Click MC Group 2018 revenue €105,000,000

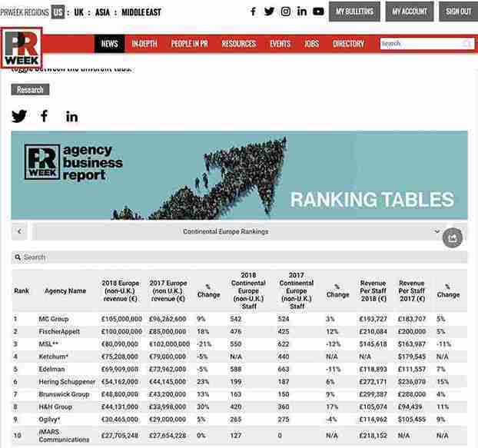coord(121,319)
